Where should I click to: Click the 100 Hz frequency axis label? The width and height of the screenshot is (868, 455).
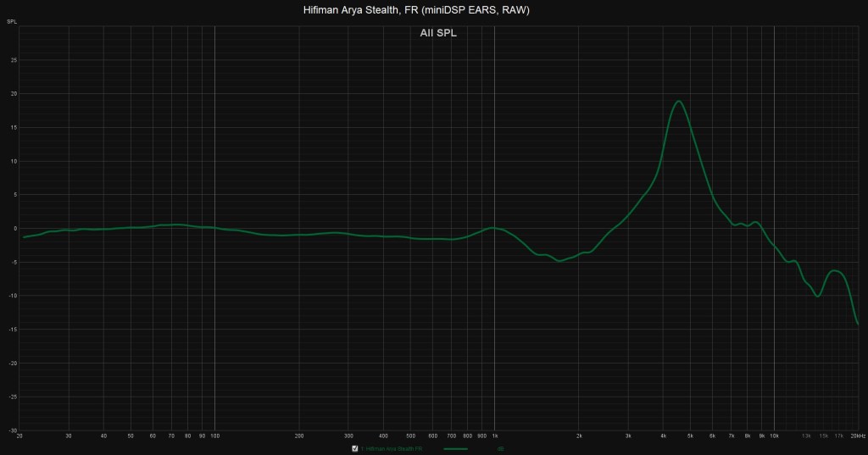214,436
